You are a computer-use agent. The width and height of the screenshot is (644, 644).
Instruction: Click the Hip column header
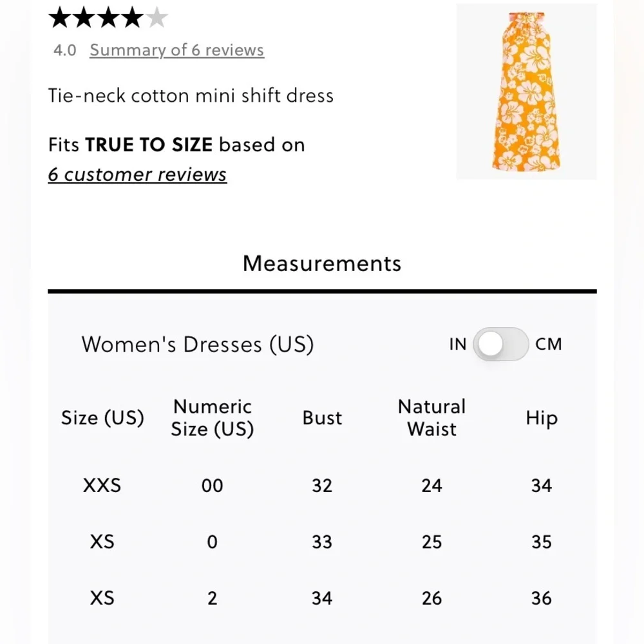pyautogui.click(x=541, y=418)
